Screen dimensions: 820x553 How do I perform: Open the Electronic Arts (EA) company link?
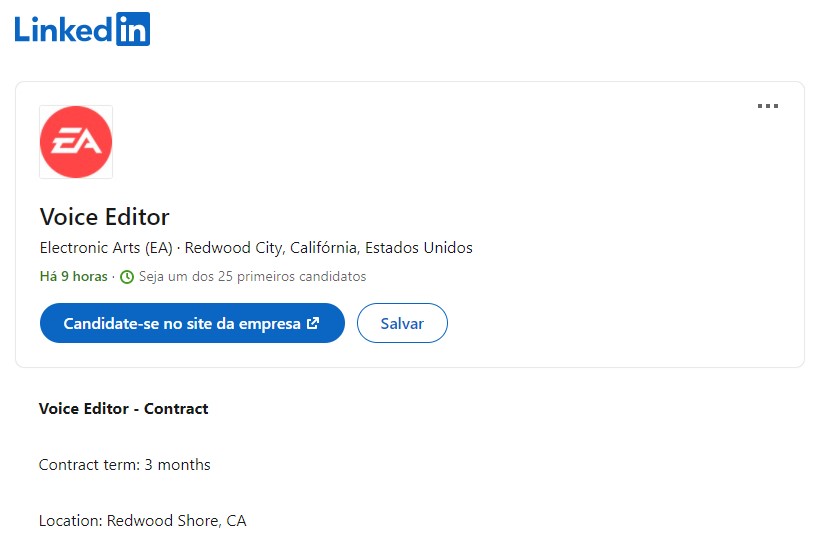(106, 247)
